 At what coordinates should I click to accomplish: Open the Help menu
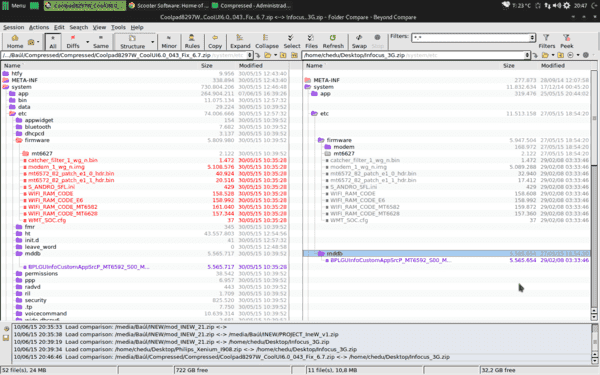(137, 28)
